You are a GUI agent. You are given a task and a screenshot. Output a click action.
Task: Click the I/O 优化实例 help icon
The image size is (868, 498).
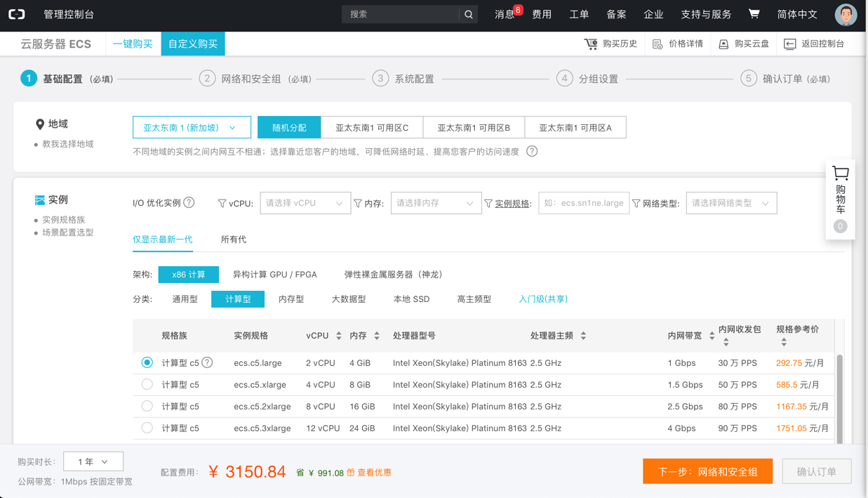pos(189,203)
